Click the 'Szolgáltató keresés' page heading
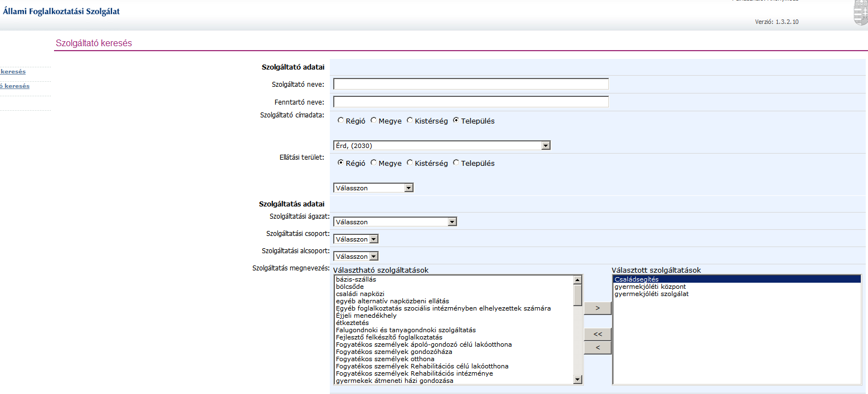Viewport: 868px width, 394px height. (x=94, y=43)
